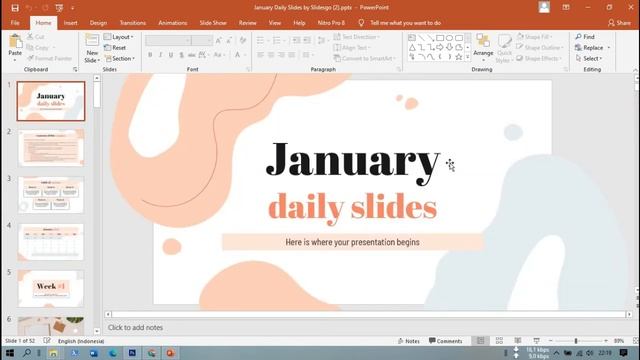Switch to the Slide Show tab
640x360 pixels.
click(x=213, y=23)
